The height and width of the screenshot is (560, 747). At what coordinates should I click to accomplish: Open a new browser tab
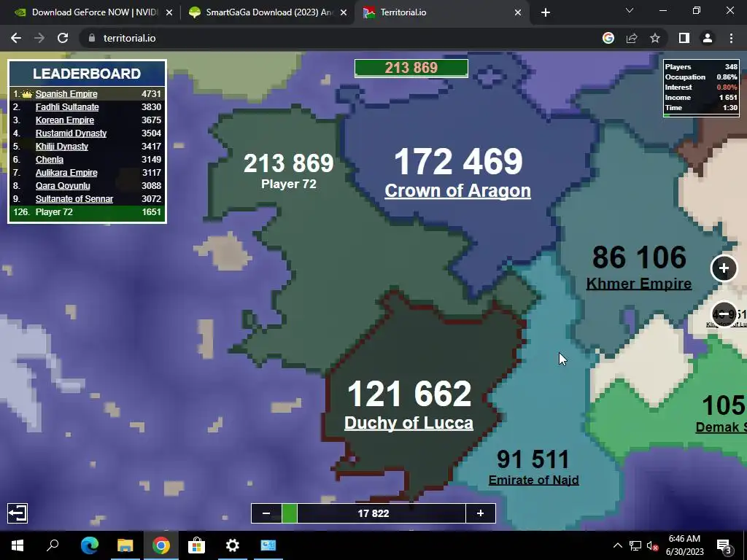coord(546,13)
